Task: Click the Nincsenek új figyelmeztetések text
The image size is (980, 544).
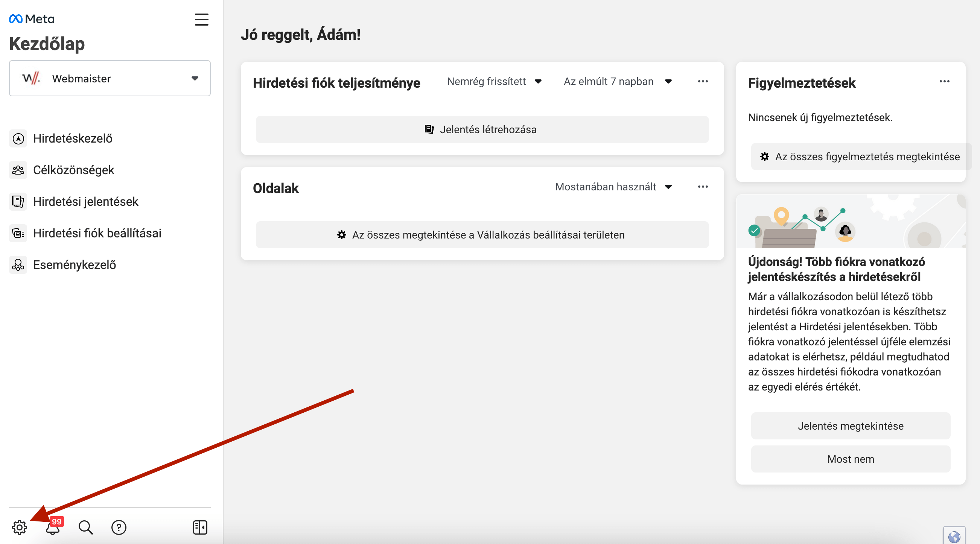Action: 820,117
